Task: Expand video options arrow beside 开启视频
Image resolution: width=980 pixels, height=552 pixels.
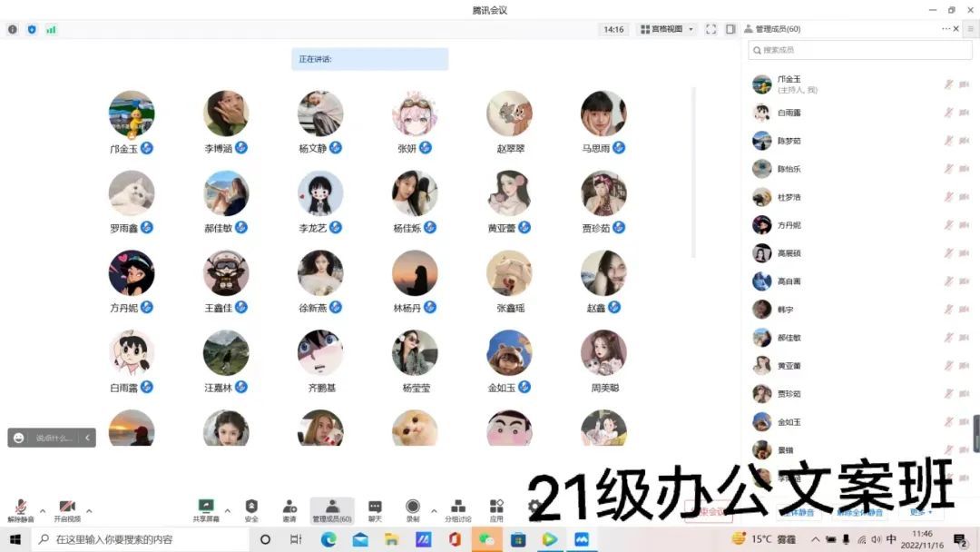Action: coord(89,511)
